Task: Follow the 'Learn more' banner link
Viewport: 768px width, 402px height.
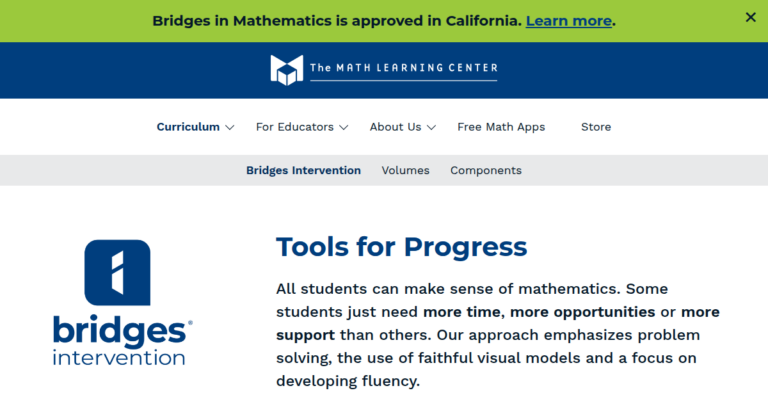Action: pyautogui.click(x=569, y=21)
